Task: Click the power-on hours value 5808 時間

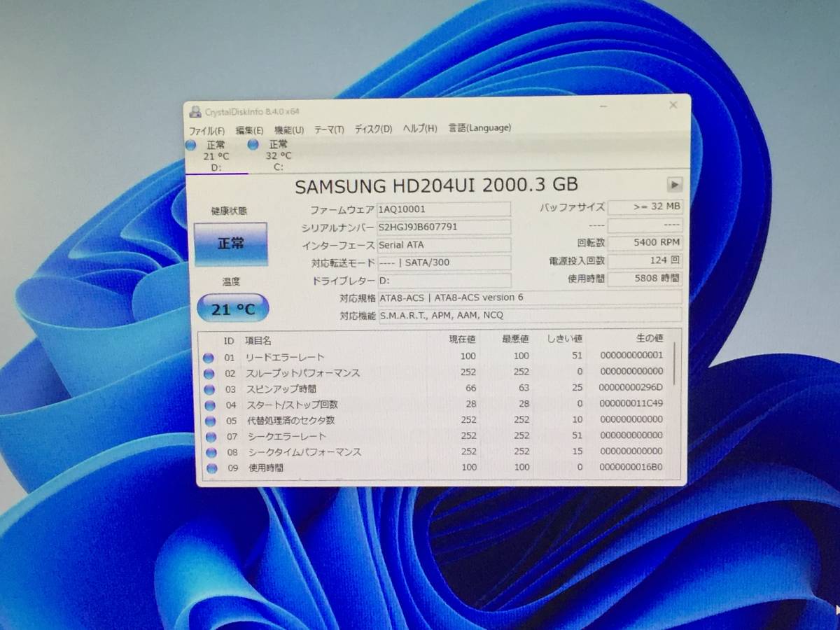Action: (x=645, y=279)
